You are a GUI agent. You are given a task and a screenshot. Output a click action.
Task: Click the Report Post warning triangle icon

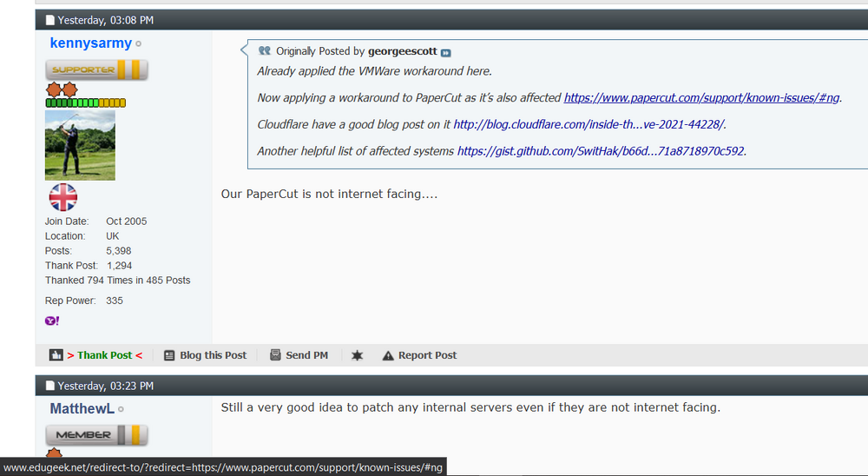point(388,355)
